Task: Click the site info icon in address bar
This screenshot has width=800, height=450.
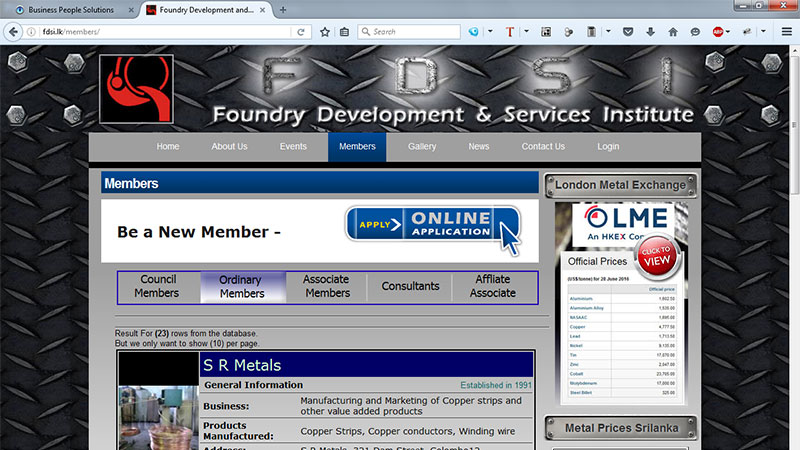Action: pos(31,32)
